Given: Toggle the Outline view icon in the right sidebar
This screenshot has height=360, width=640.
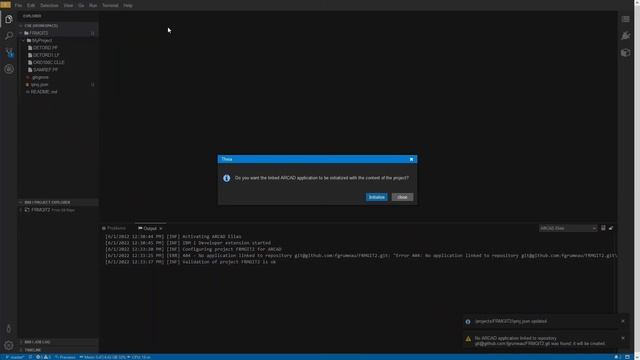Looking at the screenshot, I should [626, 19].
